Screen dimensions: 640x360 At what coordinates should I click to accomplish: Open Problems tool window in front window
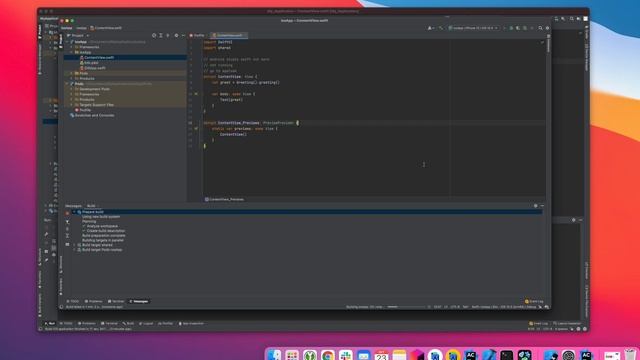[93, 301]
